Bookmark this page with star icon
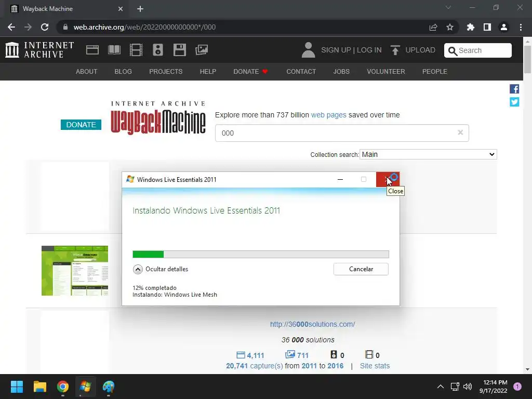The image size is (532, 399). click(449, 27)
